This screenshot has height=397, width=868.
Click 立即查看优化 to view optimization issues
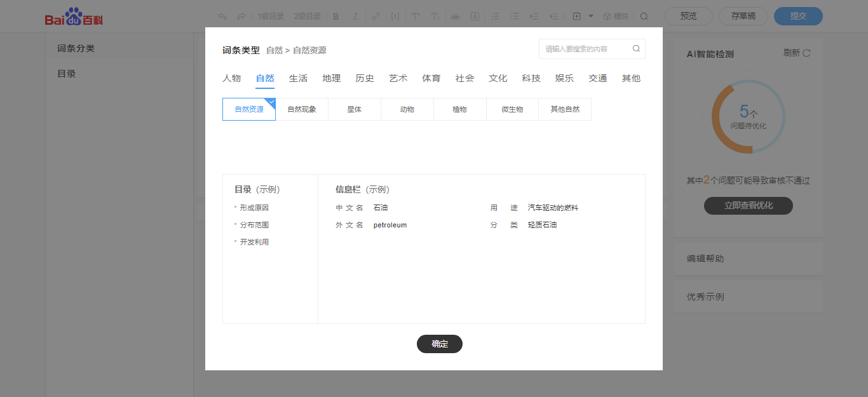(748, 205)
